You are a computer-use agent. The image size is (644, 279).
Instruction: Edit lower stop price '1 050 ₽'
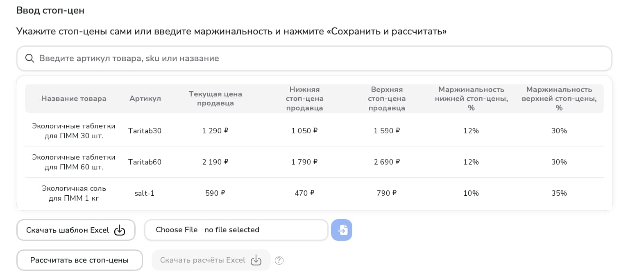tap(304, 131)
